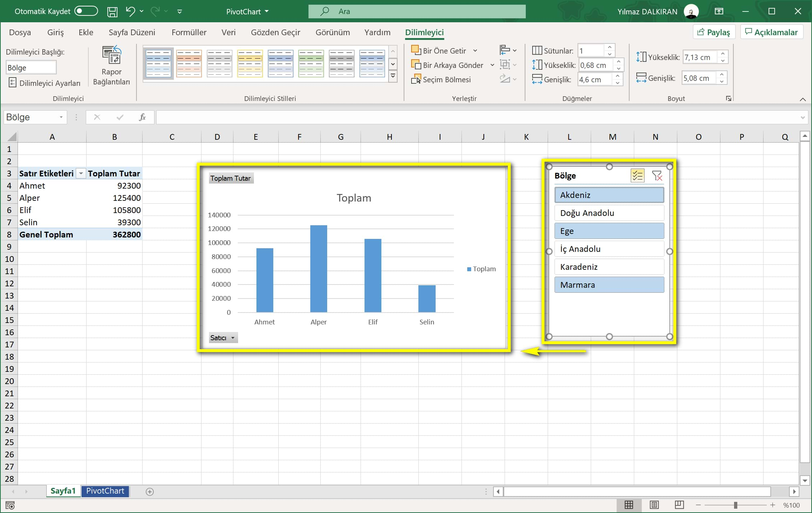This screenshot has height=513, width=812.
Task: Open Boyut dialog launcher icon
Action: [728, 98]
